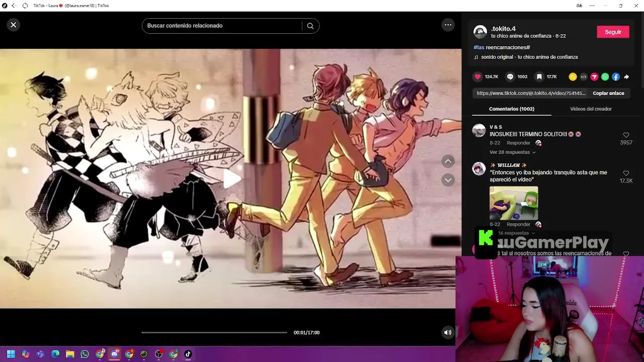Expand Ver 28 respuestas
Viewport: 644px width, 362px height.
tap(512, 152)
